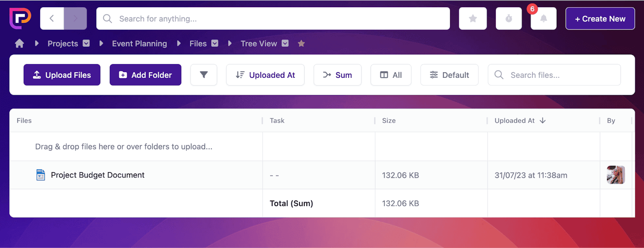Go back using the left chevron button

click(x=52, y=19)
